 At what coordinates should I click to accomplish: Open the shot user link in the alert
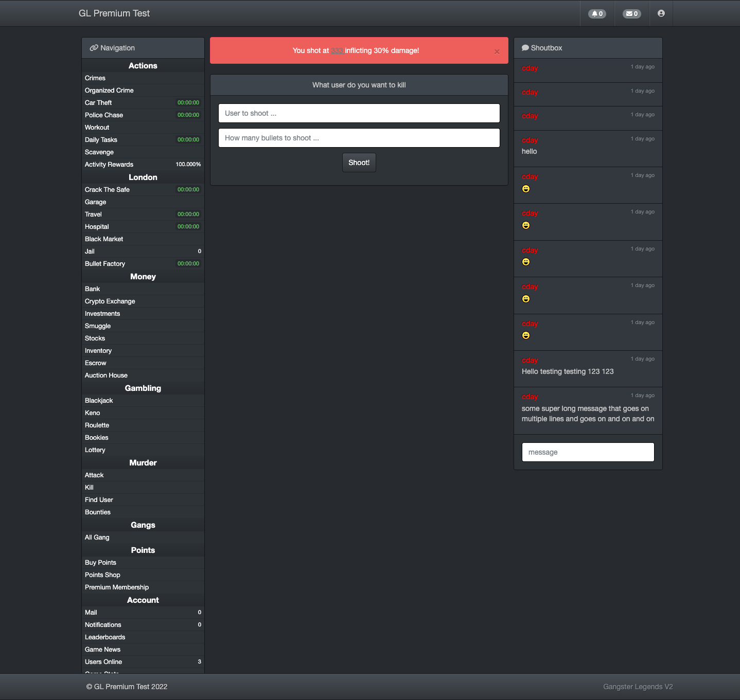pos(337,50)
